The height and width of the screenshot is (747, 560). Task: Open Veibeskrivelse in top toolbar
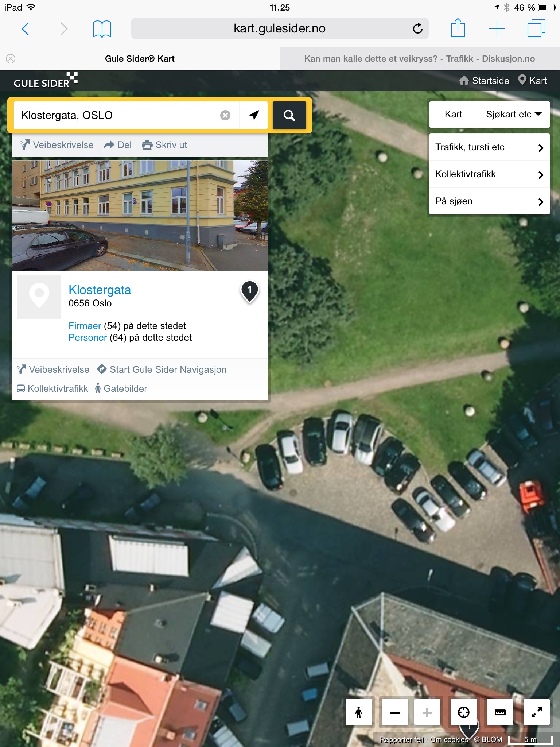pyautogui.click(x=57, y=145)
